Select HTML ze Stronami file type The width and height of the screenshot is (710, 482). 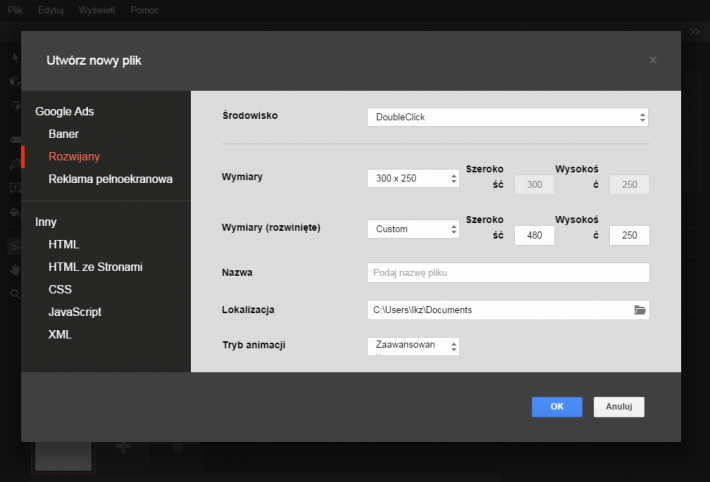coord(96,267)
